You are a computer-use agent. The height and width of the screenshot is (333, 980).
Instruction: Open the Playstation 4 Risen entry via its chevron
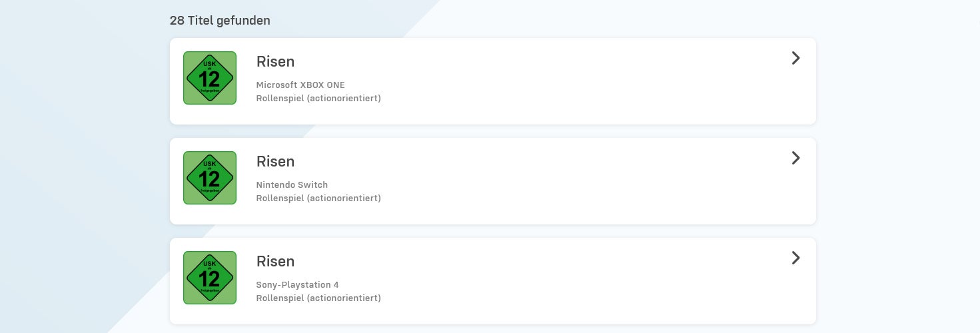coord(795,258)
